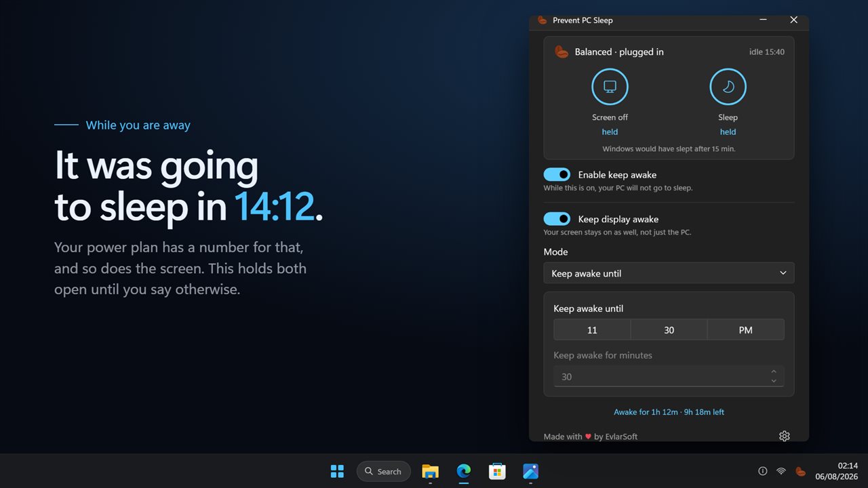
Task: Open settings via the gear icon
Action: coord(784,436)
